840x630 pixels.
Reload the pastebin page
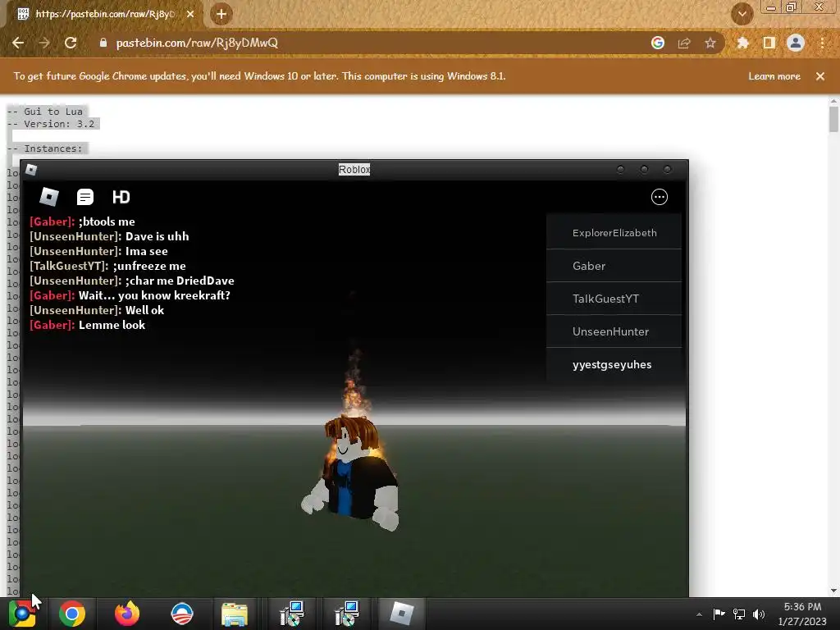pyautogui.click(x=71, y=43)
